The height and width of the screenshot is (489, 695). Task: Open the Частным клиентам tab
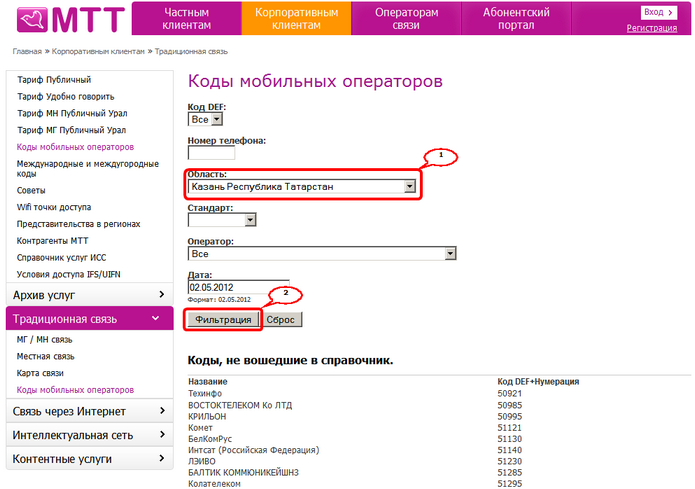click(x=187, y=19)
